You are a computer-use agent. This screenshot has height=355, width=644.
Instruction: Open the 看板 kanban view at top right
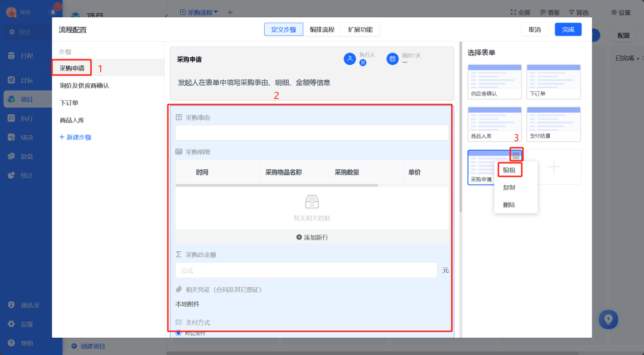click(552, 11)
